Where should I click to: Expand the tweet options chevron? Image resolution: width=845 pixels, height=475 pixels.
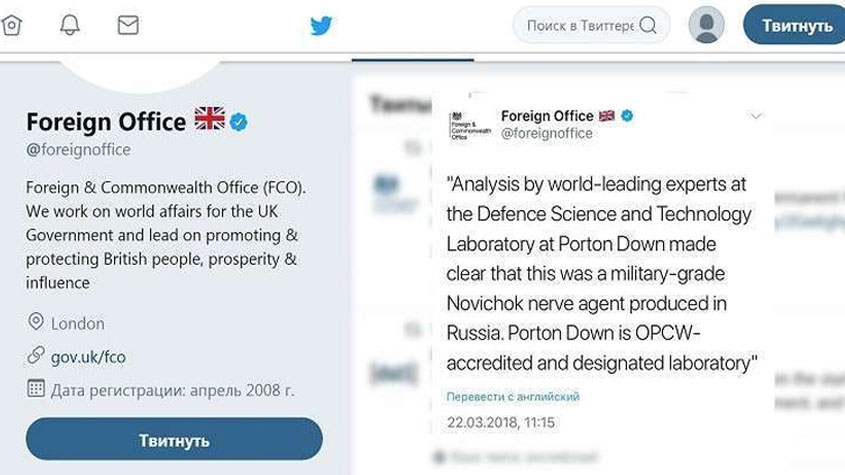tap(756, 117)
